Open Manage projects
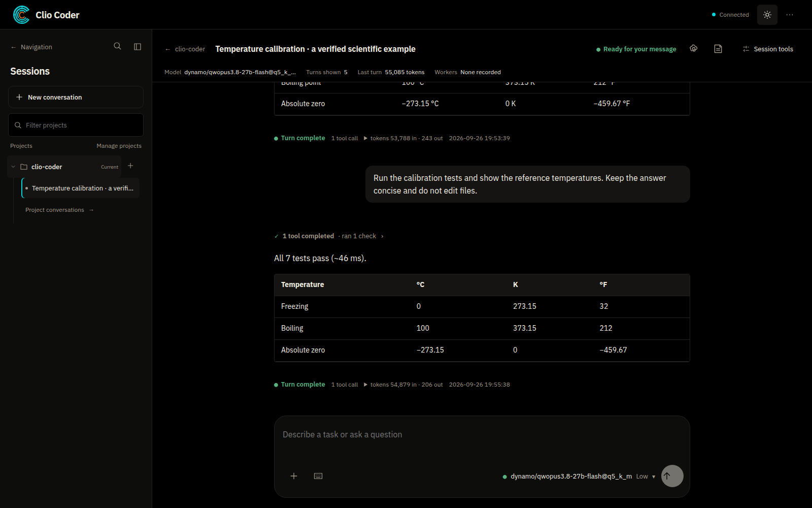 119,146
